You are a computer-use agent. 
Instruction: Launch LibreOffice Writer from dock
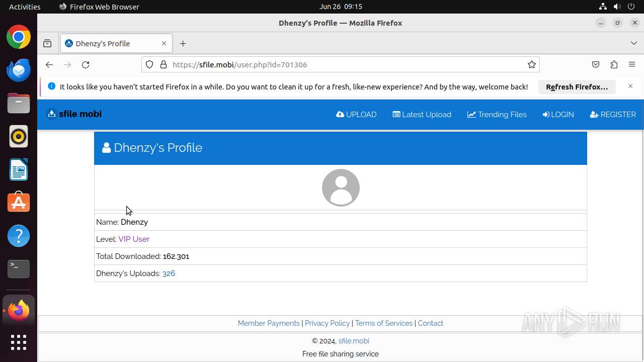tap(19, 170)
